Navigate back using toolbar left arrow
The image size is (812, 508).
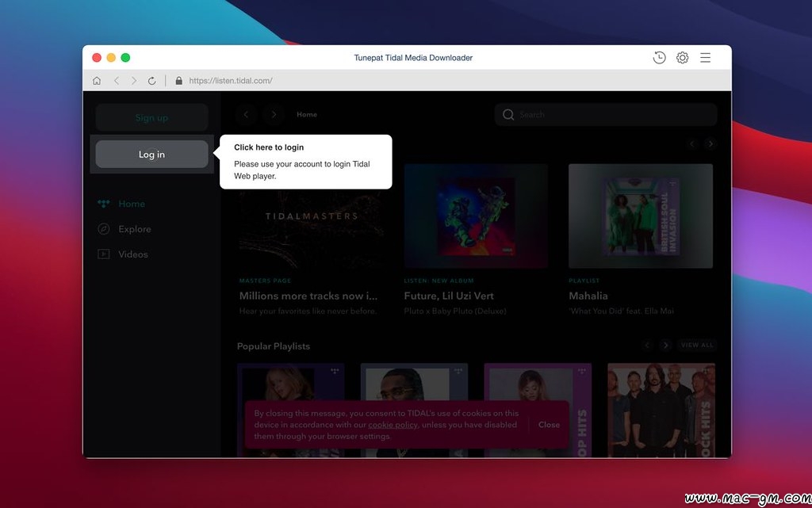[x=117, y=81]
